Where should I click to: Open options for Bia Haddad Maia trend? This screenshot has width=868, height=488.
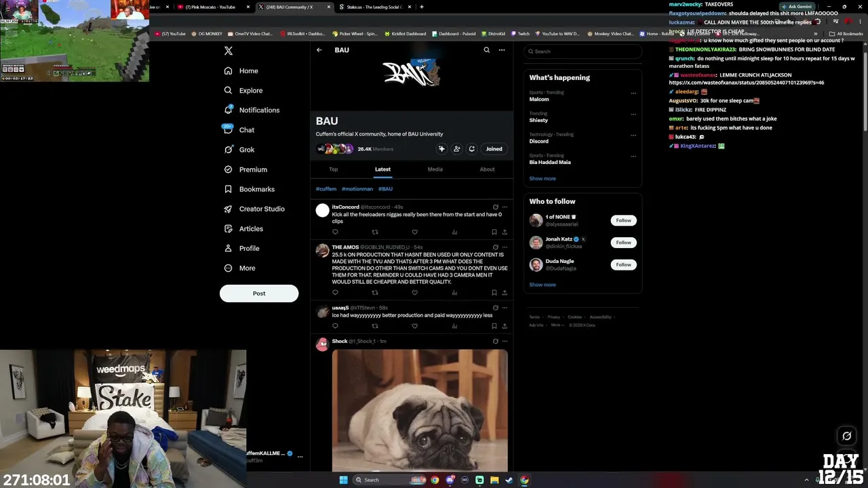point(633,157)
